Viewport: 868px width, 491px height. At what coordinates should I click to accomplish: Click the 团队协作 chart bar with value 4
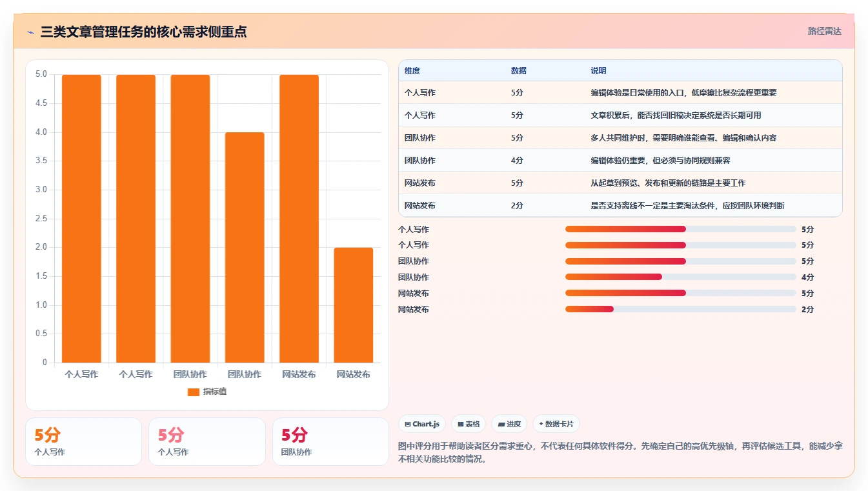pyautogui.click(x=245, y=247)
